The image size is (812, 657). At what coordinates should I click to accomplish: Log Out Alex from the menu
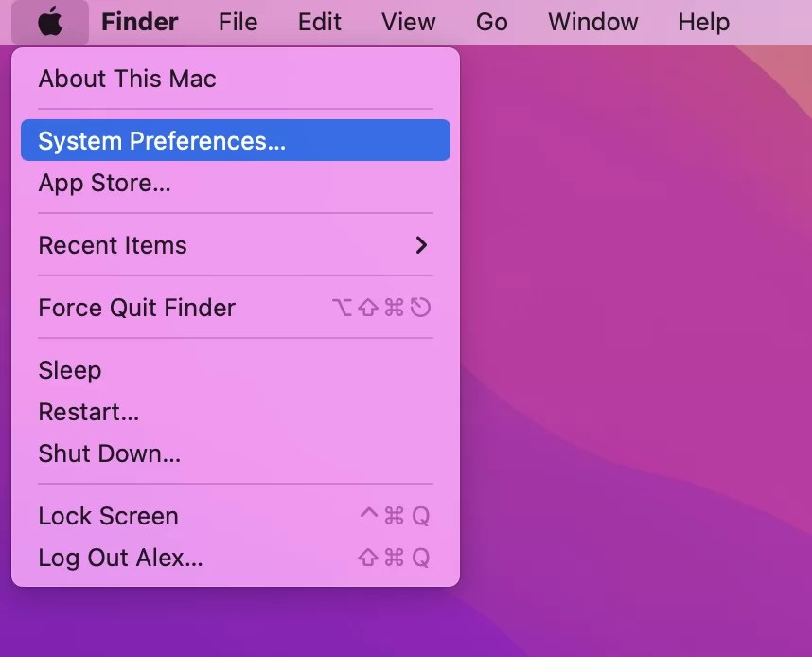[x=120, y=558]
